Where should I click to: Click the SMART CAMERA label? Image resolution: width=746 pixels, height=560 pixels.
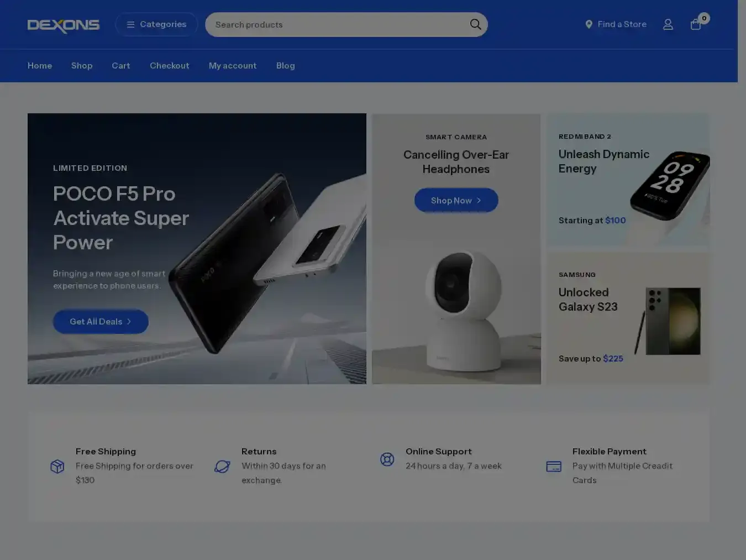456,137
